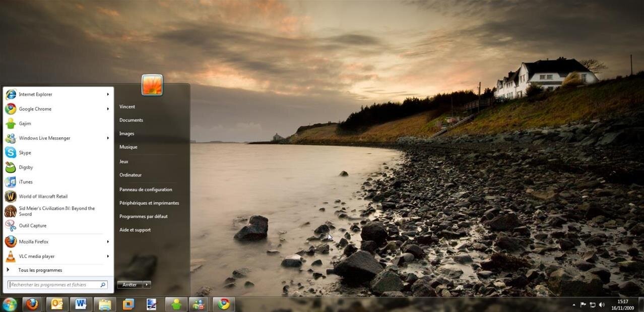644x312 pixels.
Task: Open Microsoft Word from the taskbar
Action: click(81, 304)
